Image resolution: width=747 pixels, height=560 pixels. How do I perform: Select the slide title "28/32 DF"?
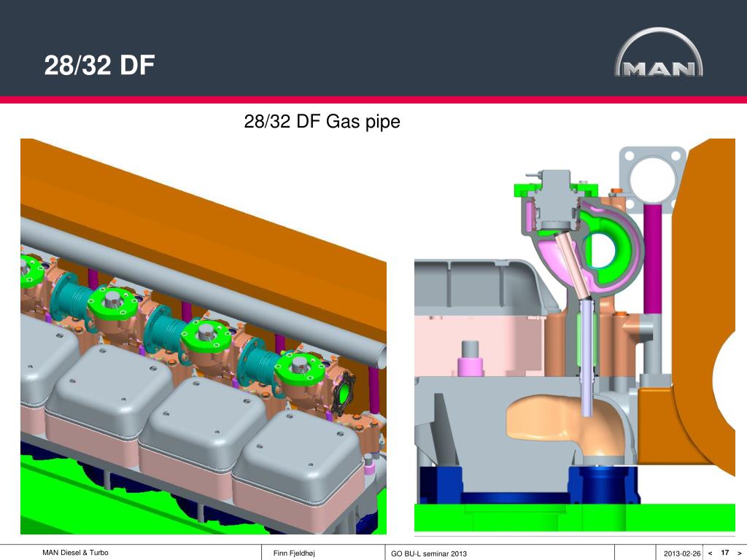click(99, 65)
